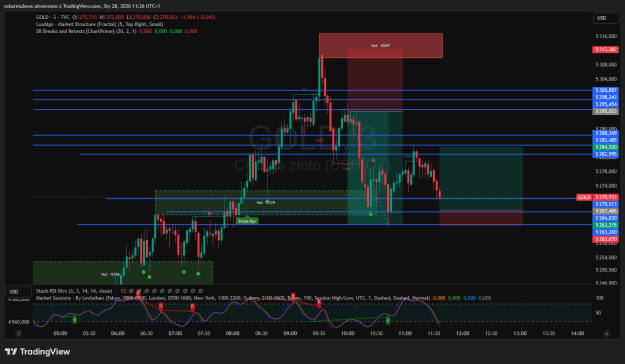Click the 09:30 time axis label
Viewport: 625px width, 364px height.
[319, 333]
